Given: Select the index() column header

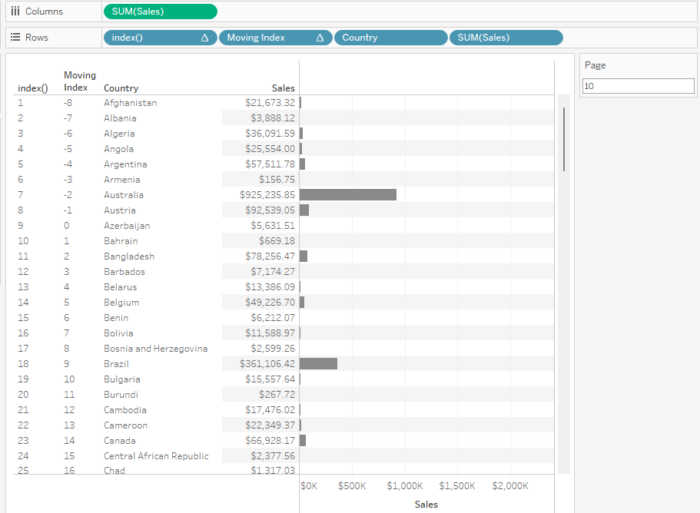Looking at the screenshot, I should [32, 88].
